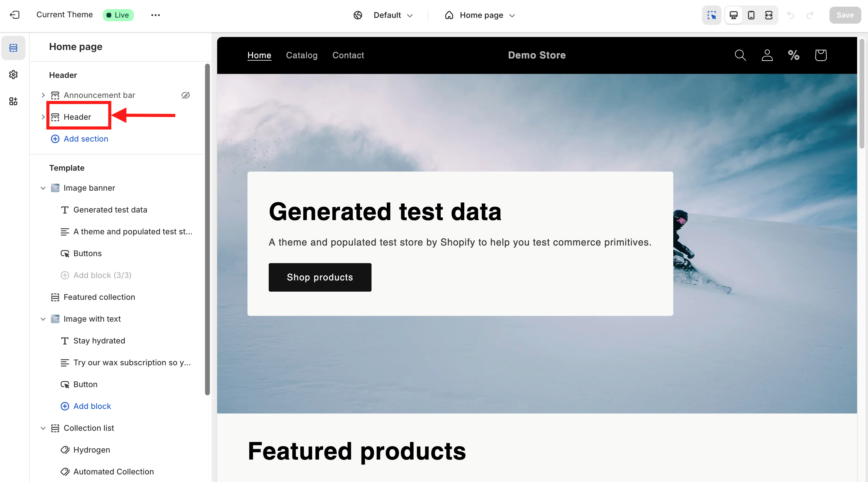Switch to fullscreen width preview icon
The height and width of the screenshot is (482, 868).
769,15
